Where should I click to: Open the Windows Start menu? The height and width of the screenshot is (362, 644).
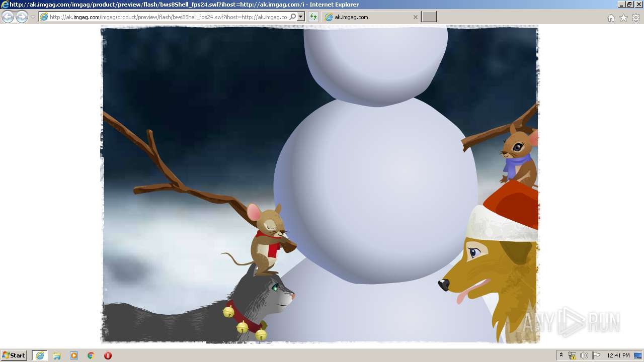tap(14, 355)
